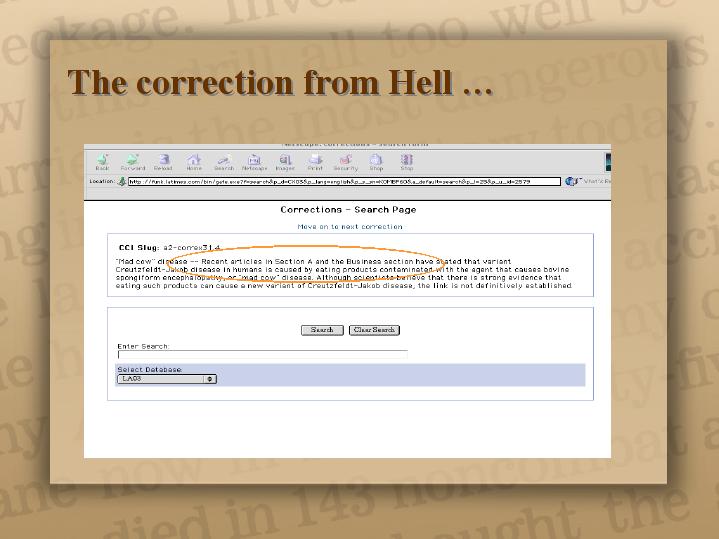Follow the 'Move on to next correction' link
Viewport: 719px width, 539px height.
click(x=350, y=227)
